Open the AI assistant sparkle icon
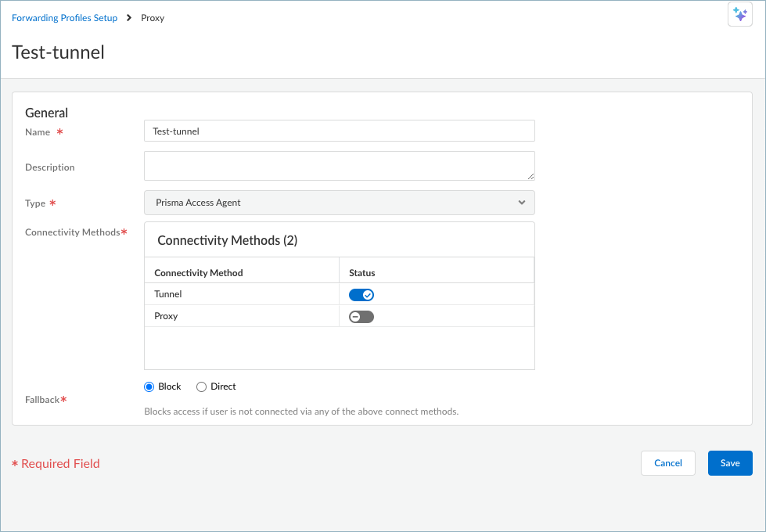 coord(739,15)
